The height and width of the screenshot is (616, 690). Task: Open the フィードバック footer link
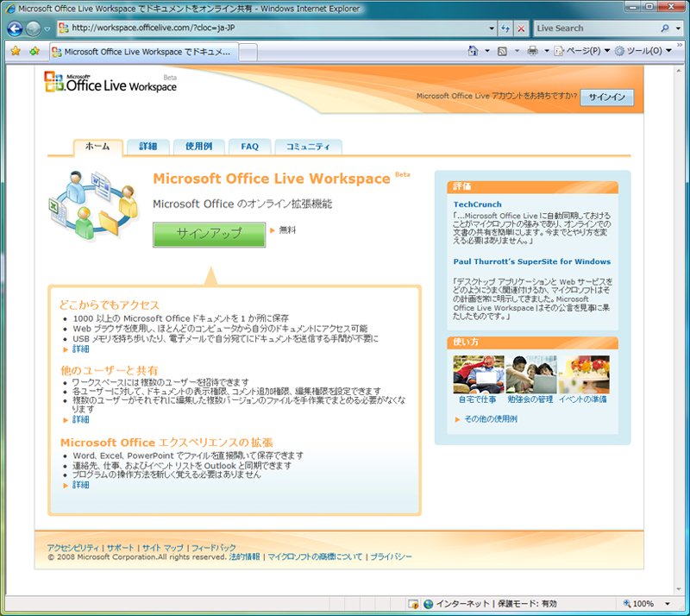coord(214,548)
